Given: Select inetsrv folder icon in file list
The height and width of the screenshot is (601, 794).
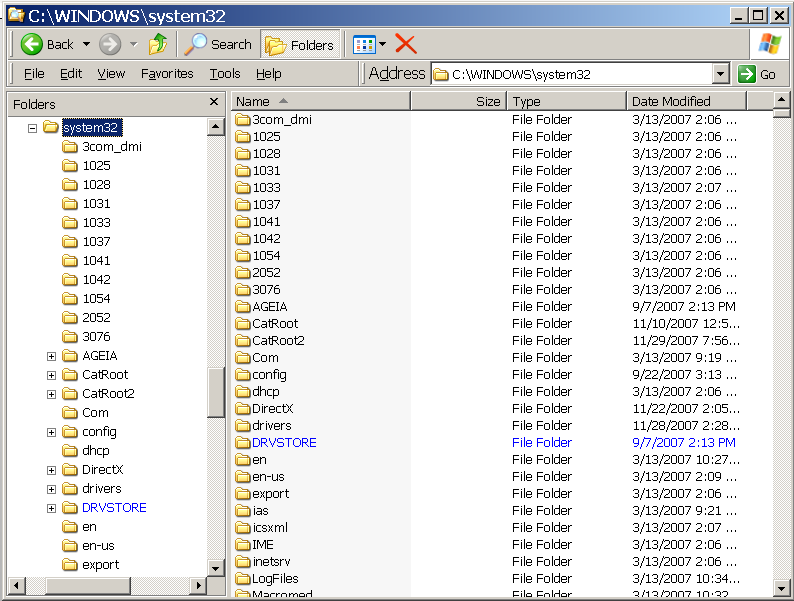Looking at the screenshot, I should pyautogui.click(x=243, y=562).
